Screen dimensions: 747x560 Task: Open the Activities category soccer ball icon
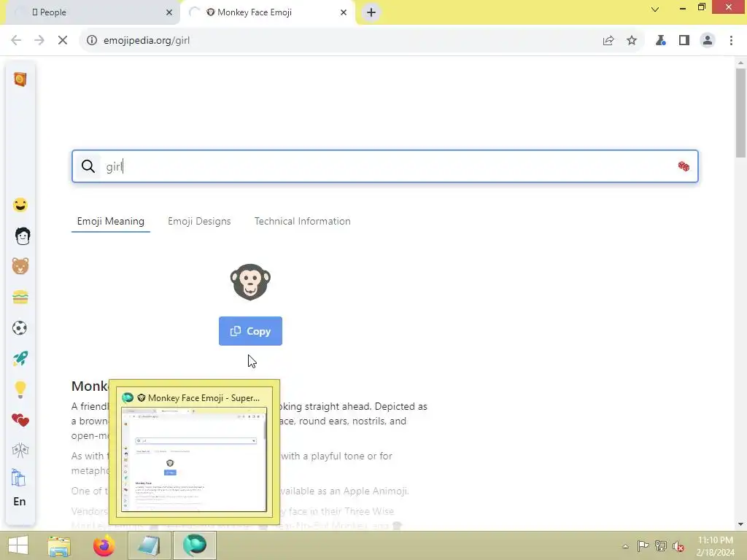coord(20,327)
